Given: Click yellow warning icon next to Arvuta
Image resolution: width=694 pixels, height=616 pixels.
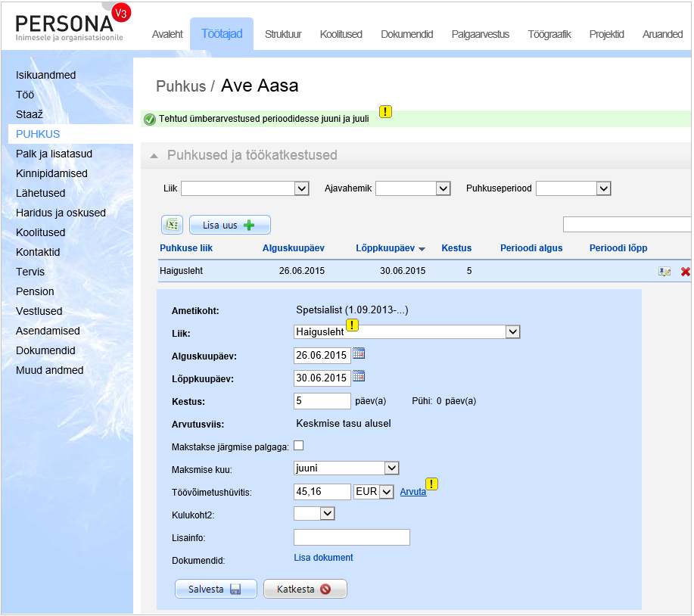Looking at the screenshot, I should coord(432,484).
